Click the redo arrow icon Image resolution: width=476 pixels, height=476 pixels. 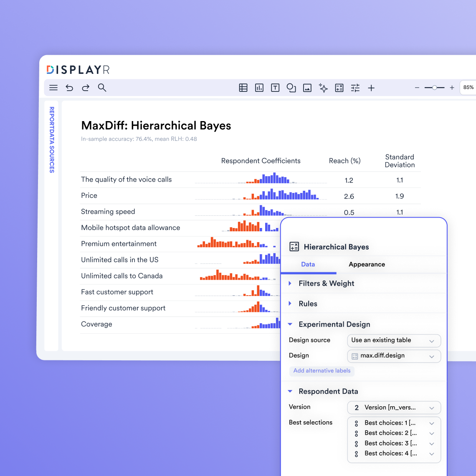coord(86,88)
